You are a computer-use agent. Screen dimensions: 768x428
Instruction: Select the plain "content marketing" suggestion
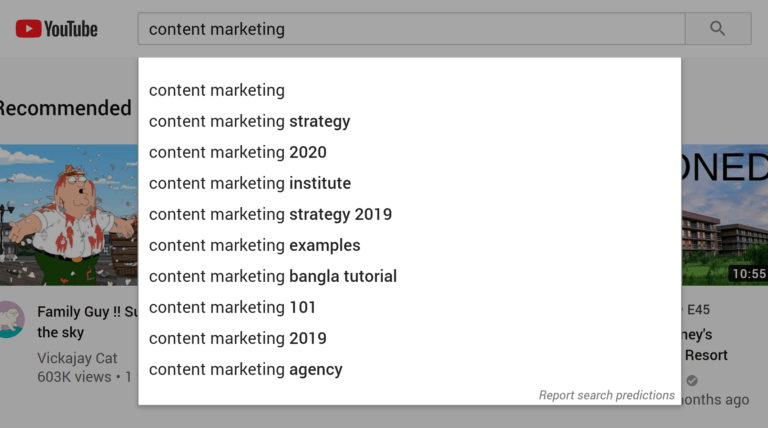tap(217, 90)
